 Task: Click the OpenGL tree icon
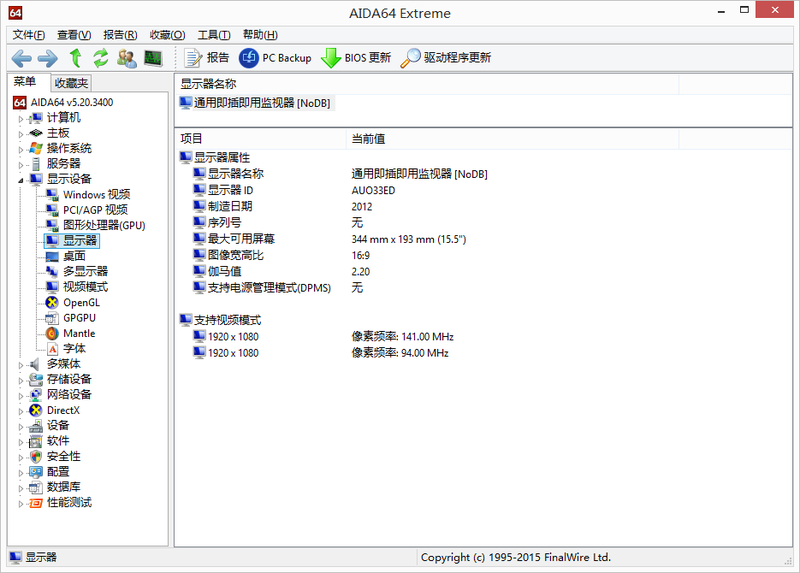click(52, 303)
